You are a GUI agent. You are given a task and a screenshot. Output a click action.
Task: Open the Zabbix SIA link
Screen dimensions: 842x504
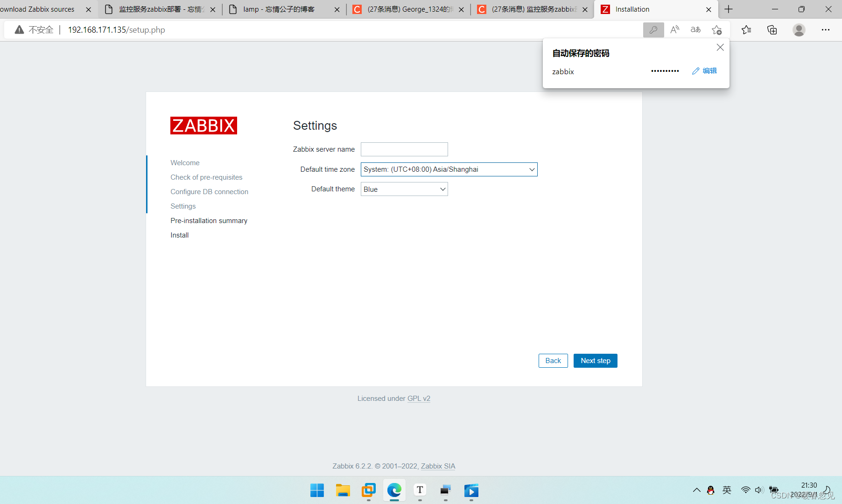tap(438, 466)
